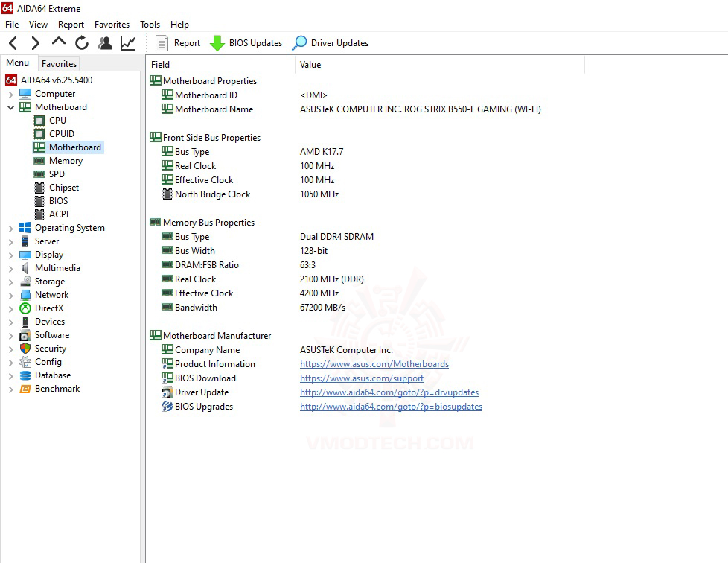
Task: Open the Tools menu
Action: [x=150, y=24]
